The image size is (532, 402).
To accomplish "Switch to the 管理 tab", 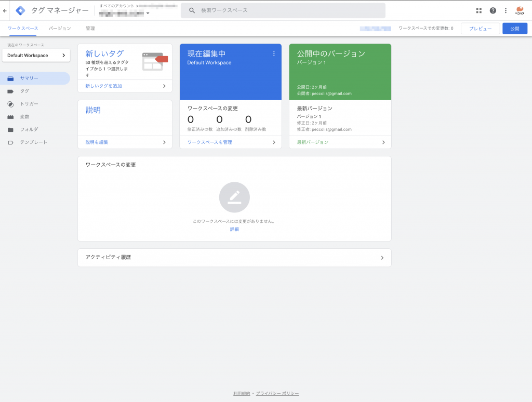I will coord(90,29).
